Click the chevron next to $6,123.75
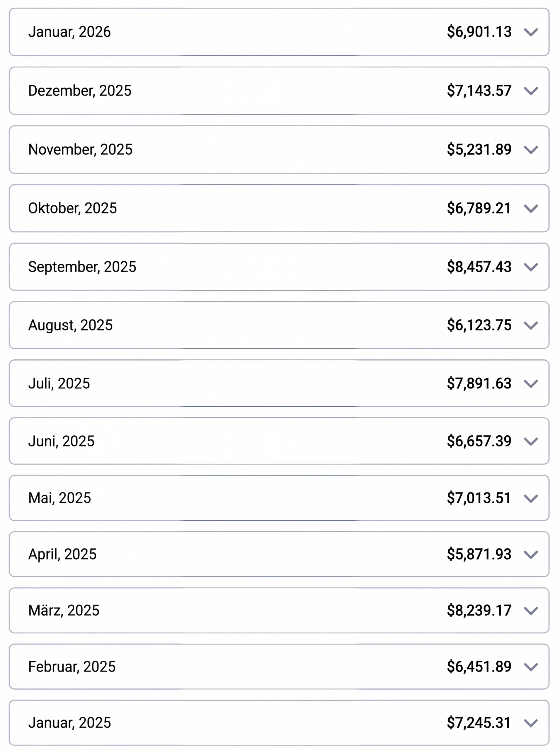The image size is (560, 750). (x=530, y=325)
